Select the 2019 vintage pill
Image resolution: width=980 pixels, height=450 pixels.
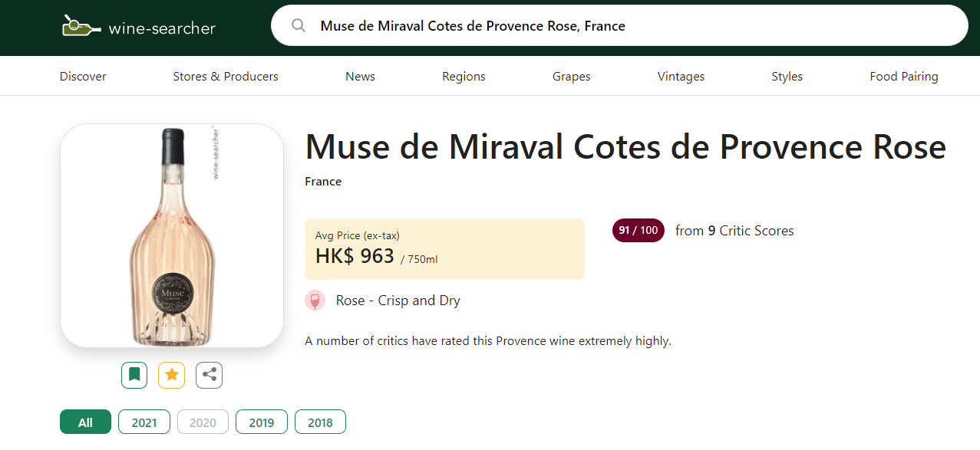tap(262, 422)
